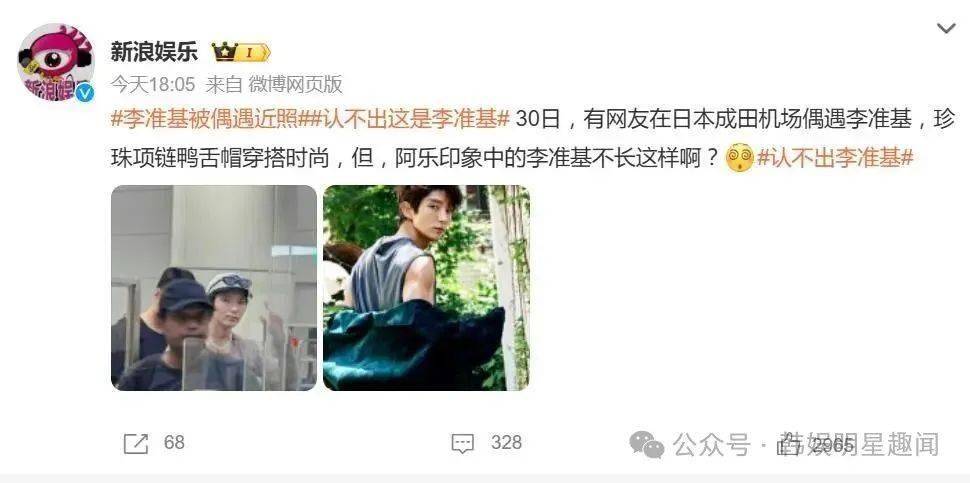
Task: Open the garden portrait photo thumbnail
Action: tap(426, 288)
